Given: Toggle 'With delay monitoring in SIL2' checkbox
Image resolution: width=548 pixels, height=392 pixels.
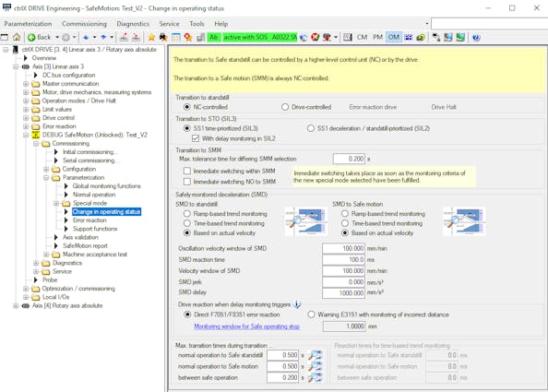Looking at the screenshot, I should tap(196, 138).
